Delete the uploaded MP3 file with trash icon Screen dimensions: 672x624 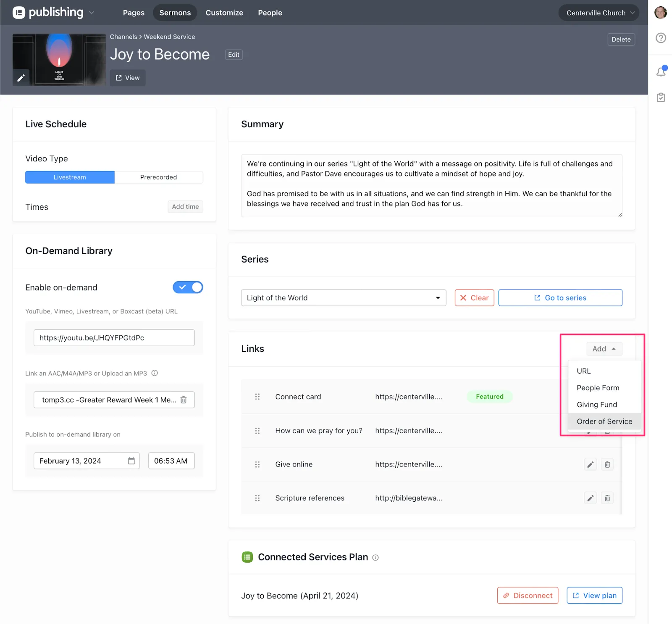[184, 400]
